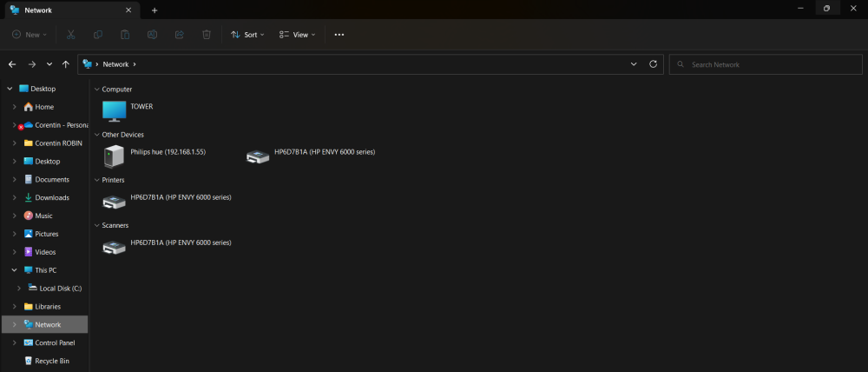The height and width of the screenshot is (372, 868).
Task: Click the Share icon in toolbar
Action: click(x=180, y=35)
